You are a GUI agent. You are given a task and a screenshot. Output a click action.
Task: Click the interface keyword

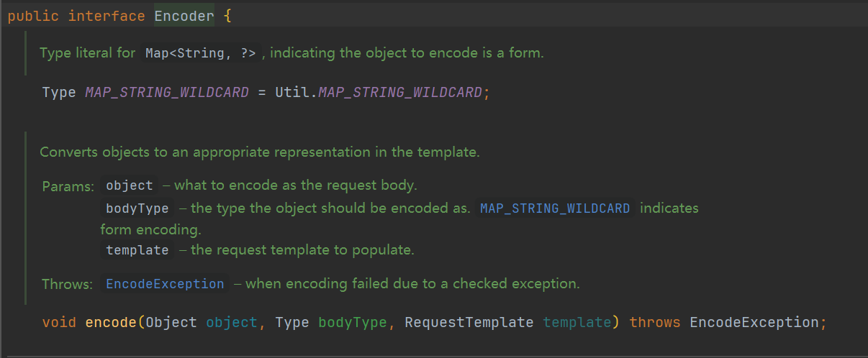[107, 16]
